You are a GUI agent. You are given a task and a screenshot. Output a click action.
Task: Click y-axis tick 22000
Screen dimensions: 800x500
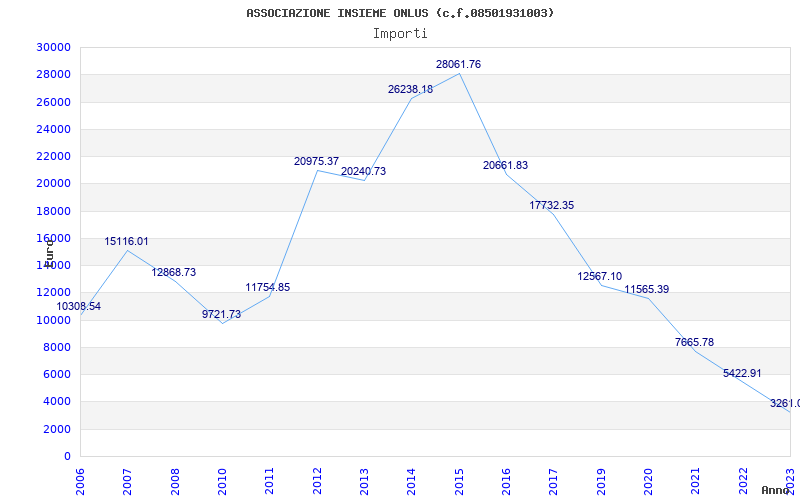click(53, 156)
